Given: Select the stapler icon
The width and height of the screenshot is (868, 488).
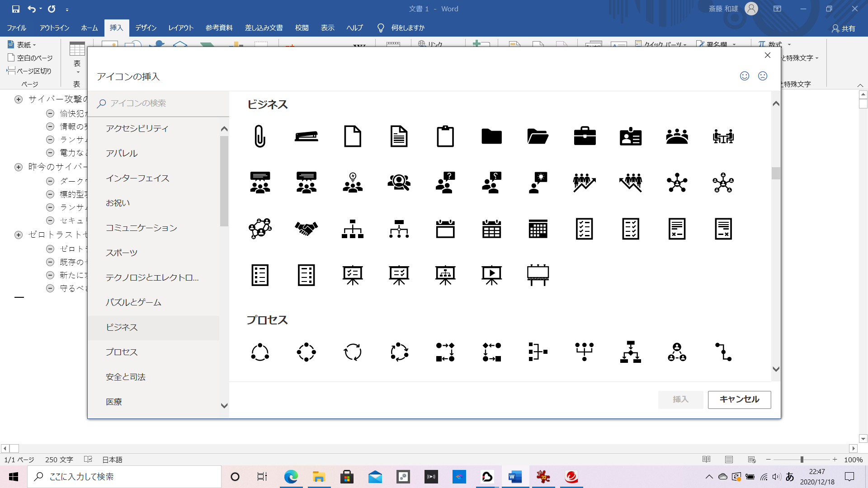Looking at the screenshot, I should pos(306,136).
